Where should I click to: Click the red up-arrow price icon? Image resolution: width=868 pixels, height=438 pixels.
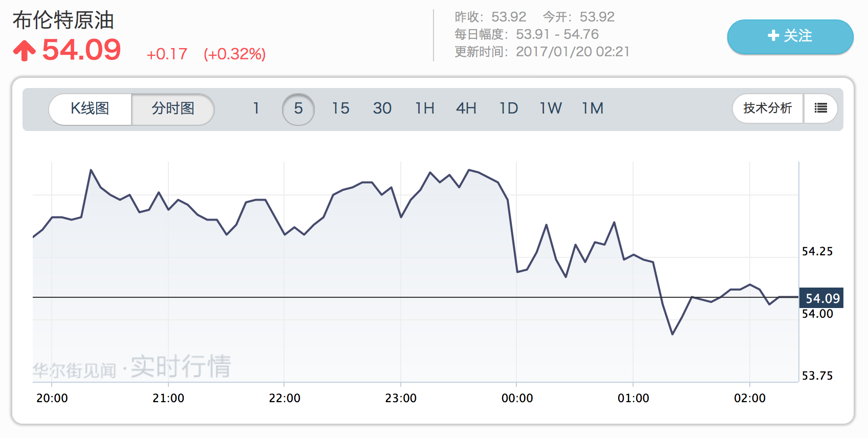click(24, 51)
